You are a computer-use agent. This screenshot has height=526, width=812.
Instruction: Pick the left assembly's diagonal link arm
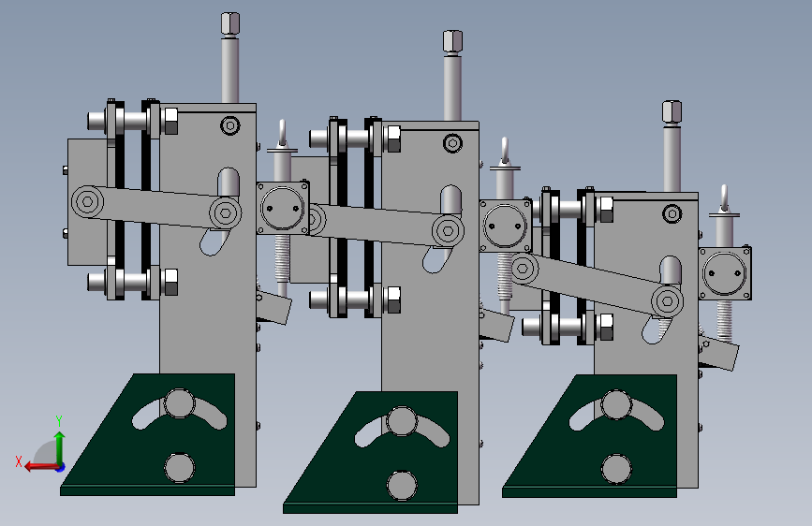coord(156,207)
